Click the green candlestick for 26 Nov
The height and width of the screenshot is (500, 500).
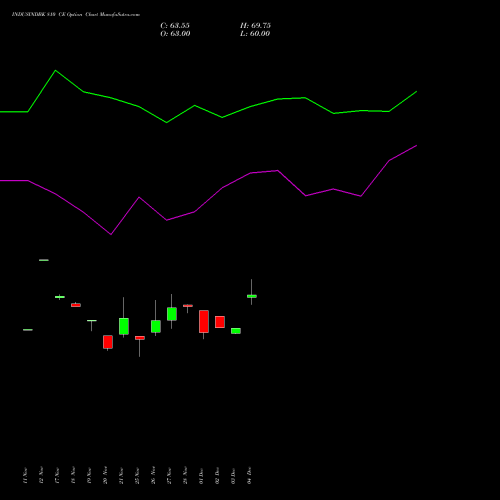pyautogui.click(x=156, y=326)
